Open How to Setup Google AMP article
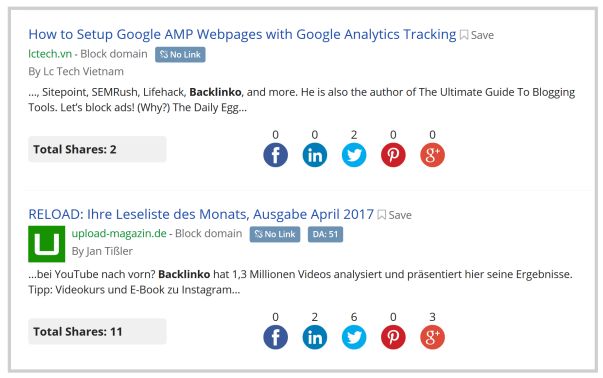This screenshot has width=603, height=378. tap(242, 34)
